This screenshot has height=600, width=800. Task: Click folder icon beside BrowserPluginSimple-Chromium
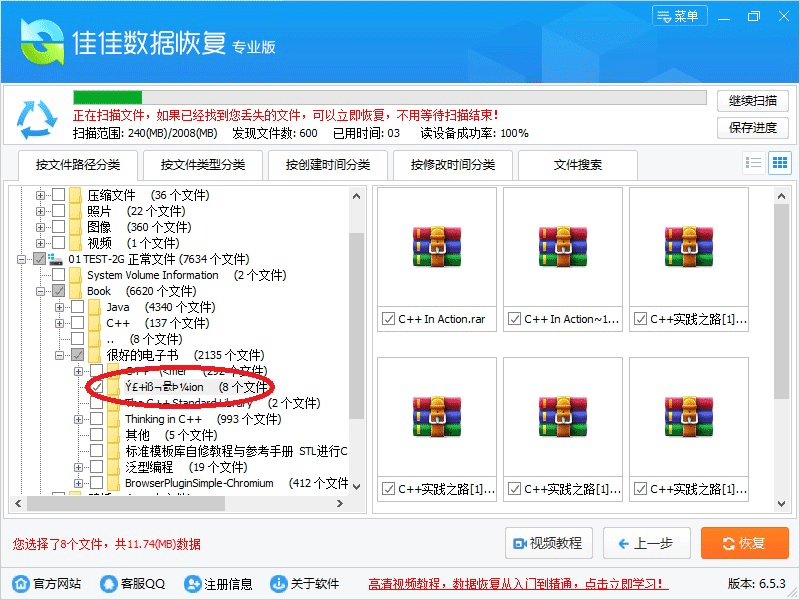point(113,483)
